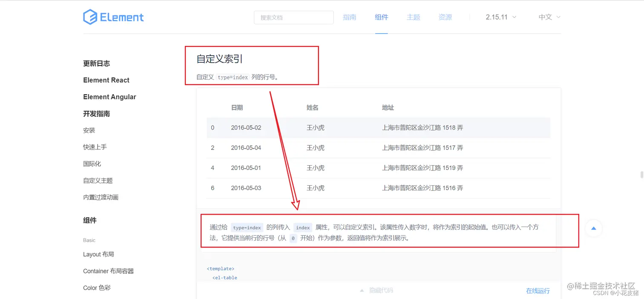Click the date cell 2016-05-02
The image size is (644, 299).
point(246,128)
